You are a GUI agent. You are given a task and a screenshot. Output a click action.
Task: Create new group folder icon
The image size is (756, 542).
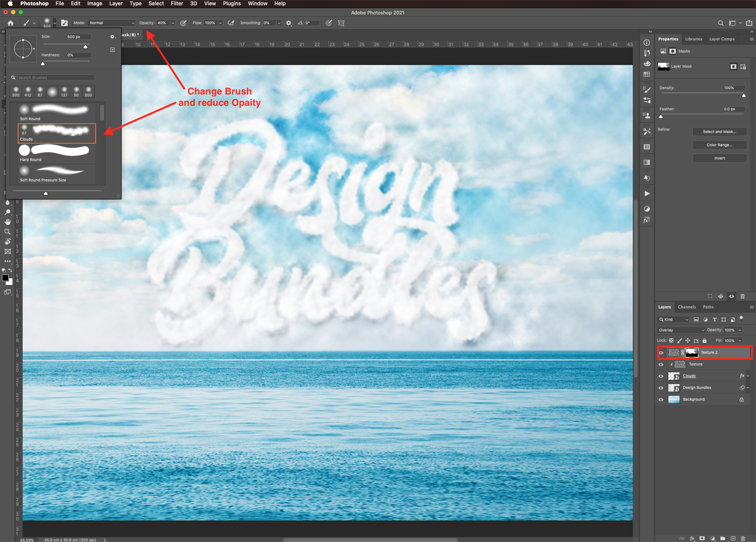click(x=723, y=538)
